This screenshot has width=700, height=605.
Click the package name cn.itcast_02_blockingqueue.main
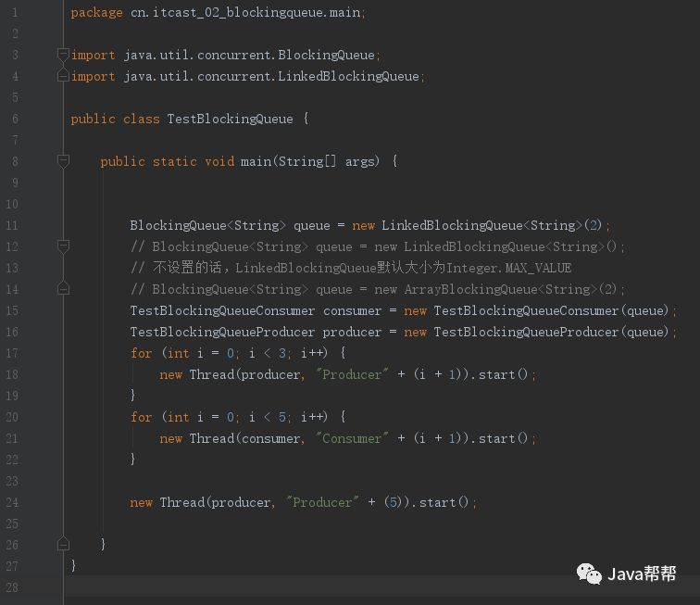(x=245, y=13)
